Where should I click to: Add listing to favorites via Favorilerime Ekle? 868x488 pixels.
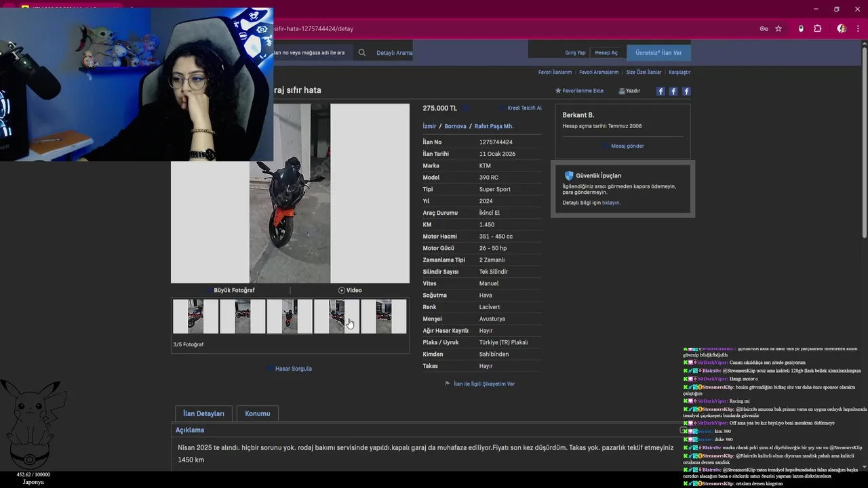(x=579, y=91)
